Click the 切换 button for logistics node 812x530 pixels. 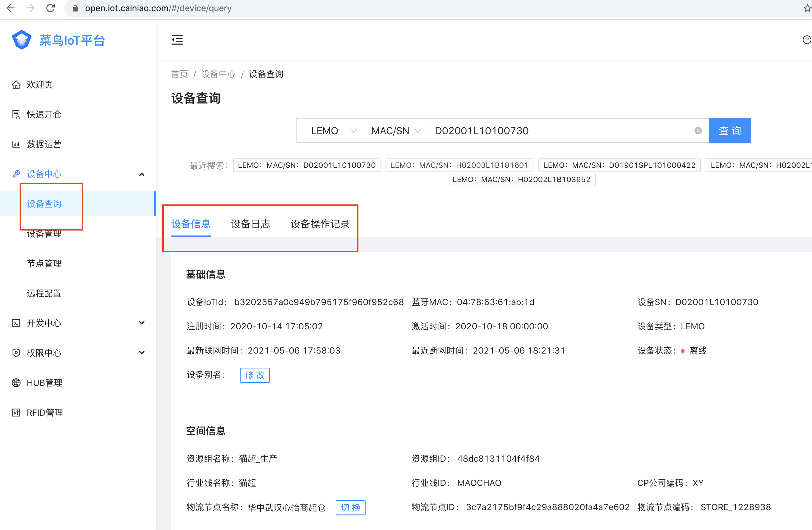[350, 507]
